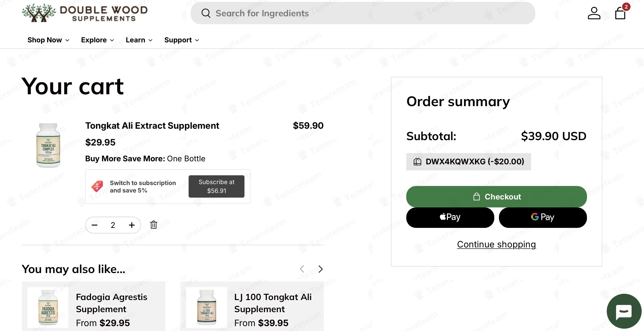This screenshot has height=331, width=644.
Task: Open the Learn dropdown menu
Action: click(x=139, y=40)
